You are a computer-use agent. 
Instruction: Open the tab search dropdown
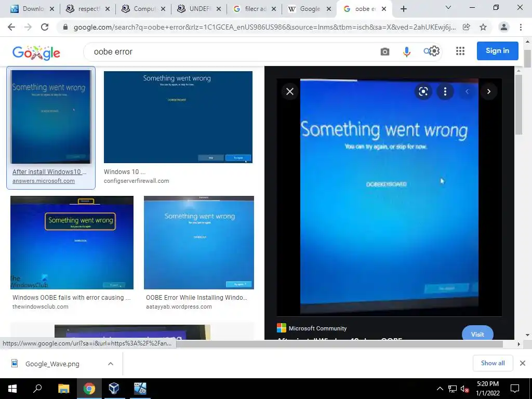[x=448, y=7]
